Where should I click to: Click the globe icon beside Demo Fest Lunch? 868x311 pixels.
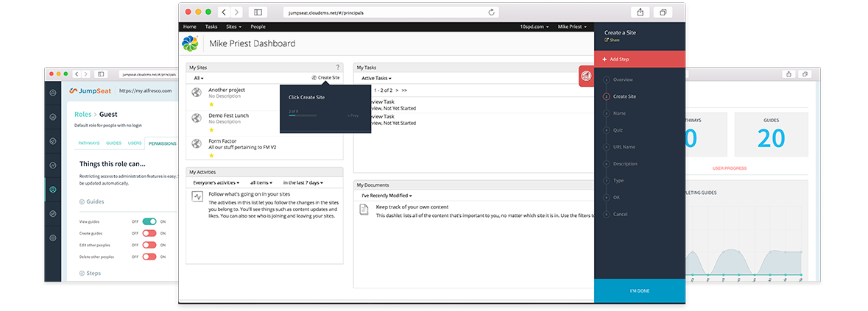coord(197,118)
